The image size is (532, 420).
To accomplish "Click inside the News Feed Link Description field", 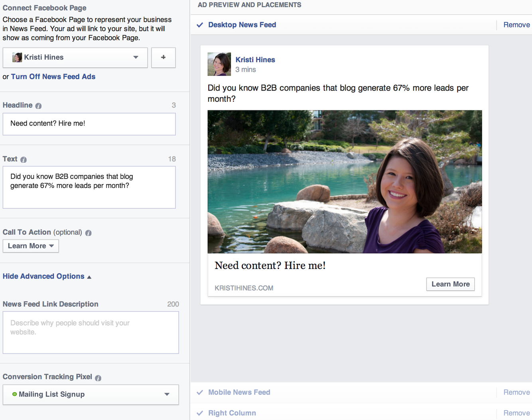I will click(91, 332).
